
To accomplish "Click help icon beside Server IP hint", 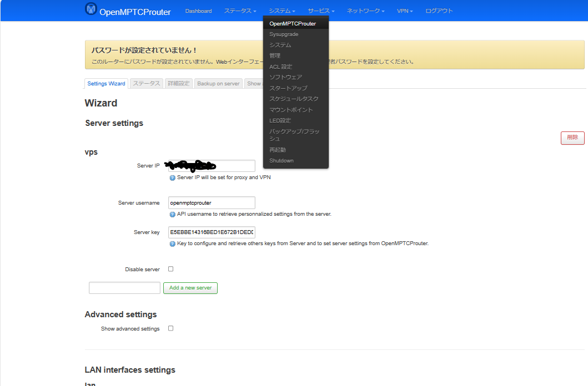I will tap(173, 178).
